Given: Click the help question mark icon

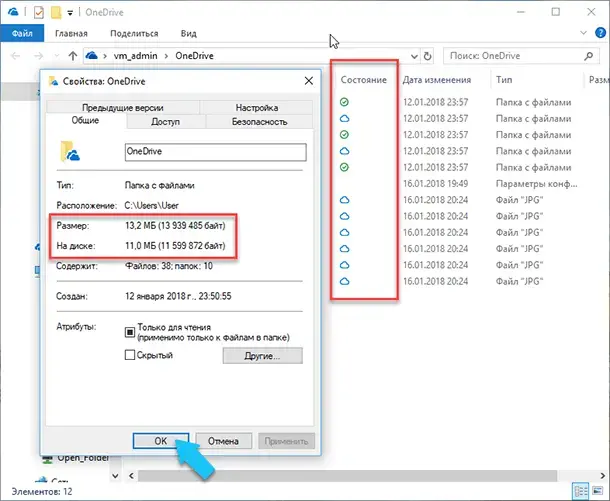Looking at the screenshot, I should click(x=598, y=32).
